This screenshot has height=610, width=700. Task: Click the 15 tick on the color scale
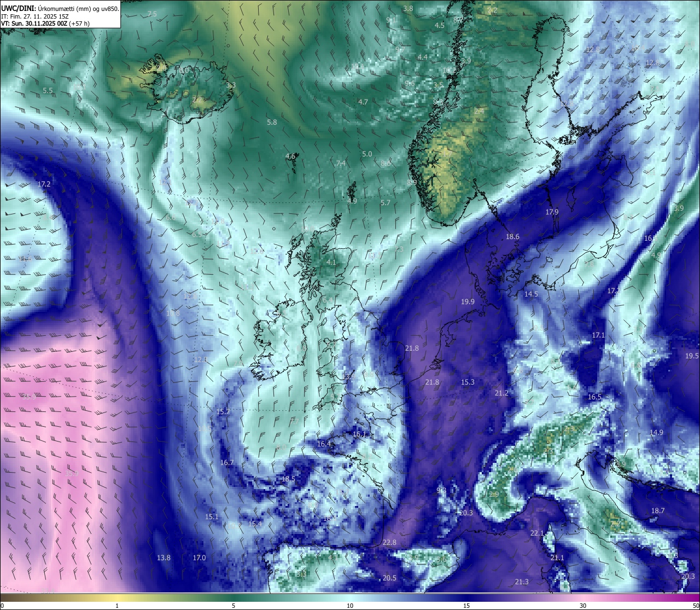coord(466,606)
